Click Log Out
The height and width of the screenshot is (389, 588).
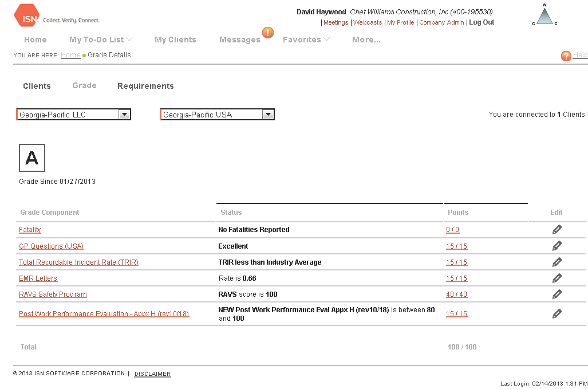click(482, 22)
